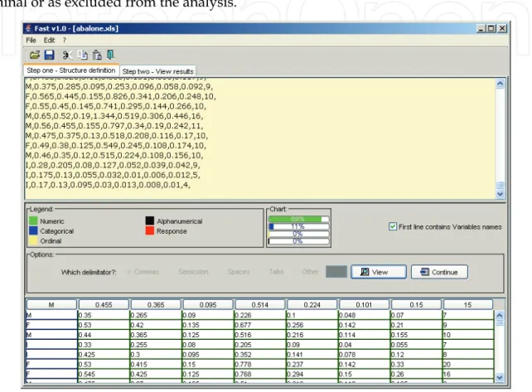Click the View button
The image size is (532, 392).
pyautogui.click(x=379, y=272)
